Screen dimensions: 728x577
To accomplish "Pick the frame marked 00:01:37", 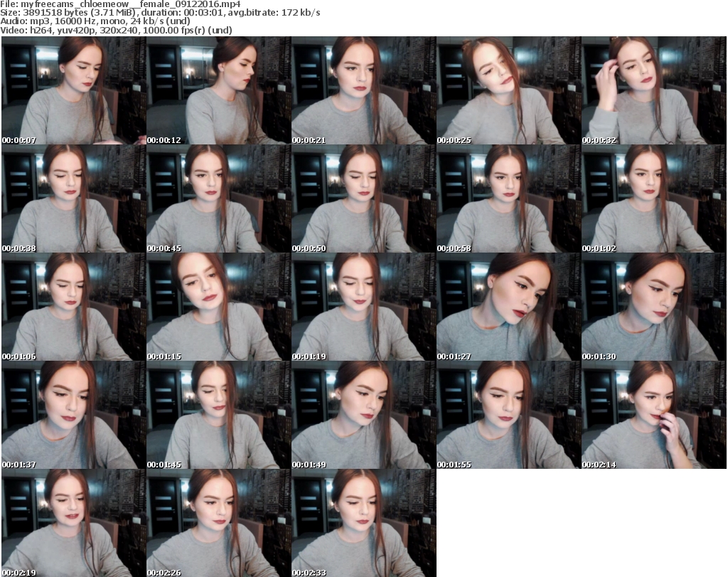I will (74, 415).
